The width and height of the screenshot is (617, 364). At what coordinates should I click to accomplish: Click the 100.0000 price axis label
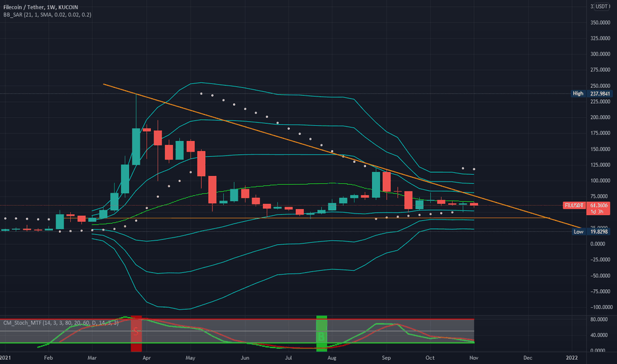coord(600,181)
